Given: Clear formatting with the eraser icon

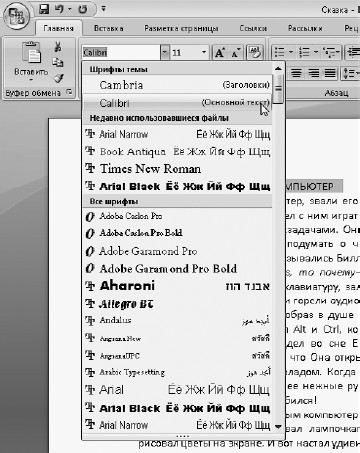Looking at the screenshot, I should point(254,53).
